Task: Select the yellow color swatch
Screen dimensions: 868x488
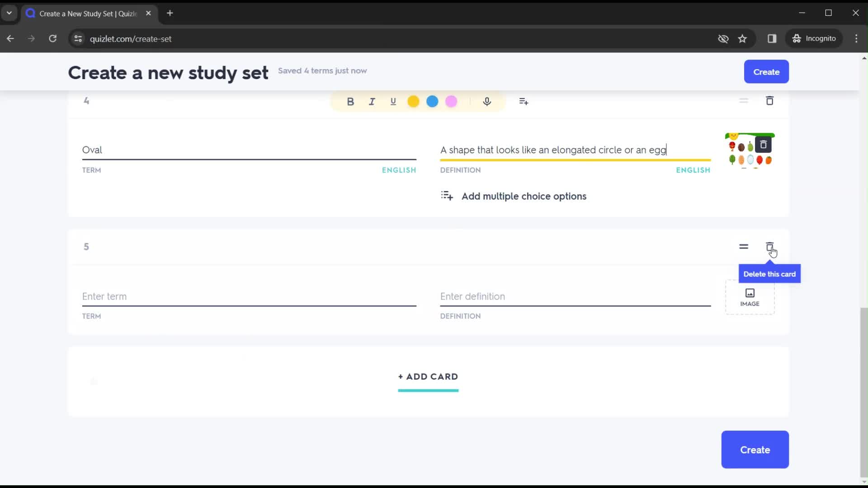Action: pyautogui.click(x=413, y=101)
